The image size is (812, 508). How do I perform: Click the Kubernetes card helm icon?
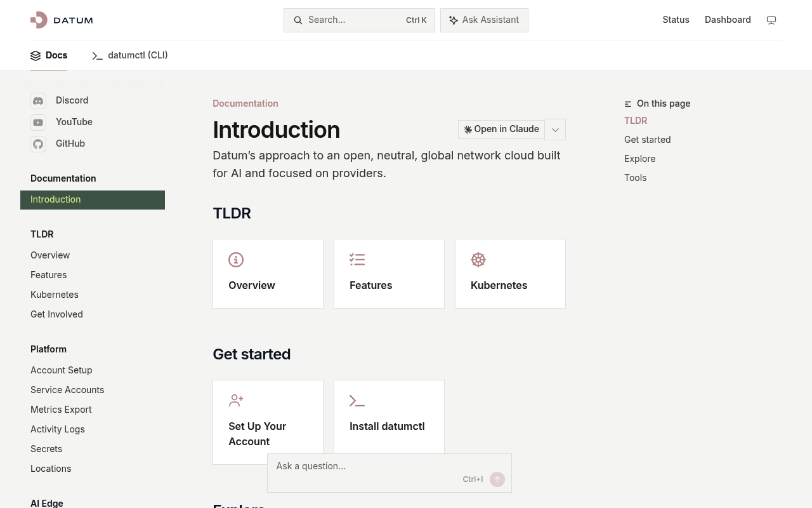coord(478,260)
